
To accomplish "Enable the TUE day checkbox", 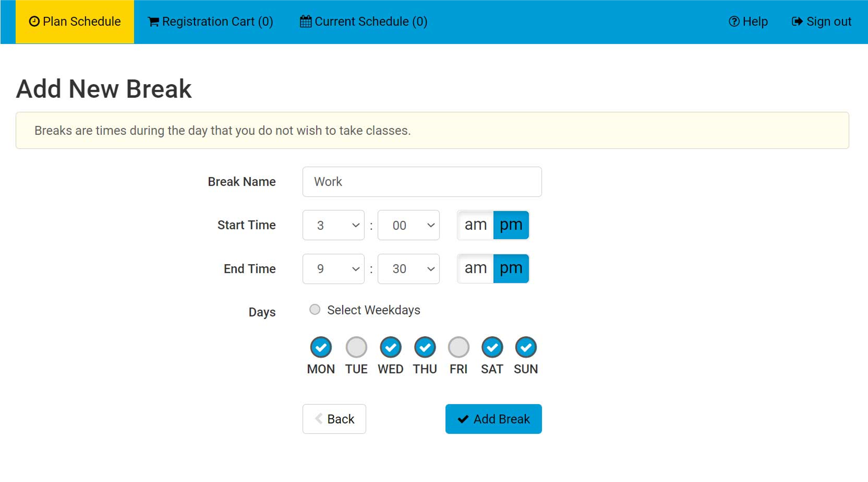I will 356,347.
